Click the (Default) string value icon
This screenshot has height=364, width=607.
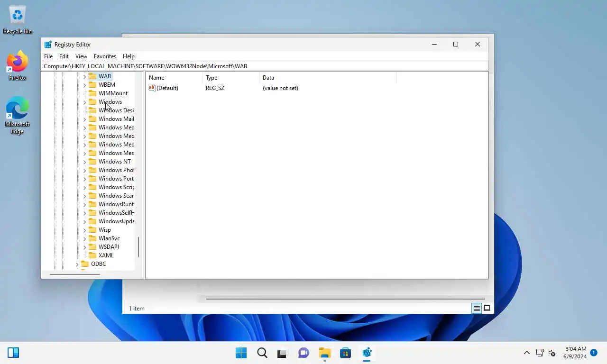(152, 88)
